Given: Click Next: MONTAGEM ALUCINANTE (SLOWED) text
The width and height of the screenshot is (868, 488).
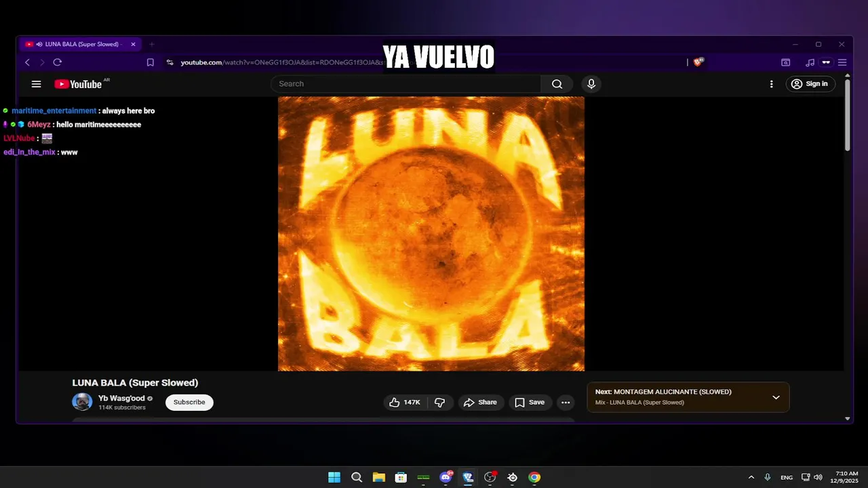Looking at the screenshot, I should click(x=663, y=392).
